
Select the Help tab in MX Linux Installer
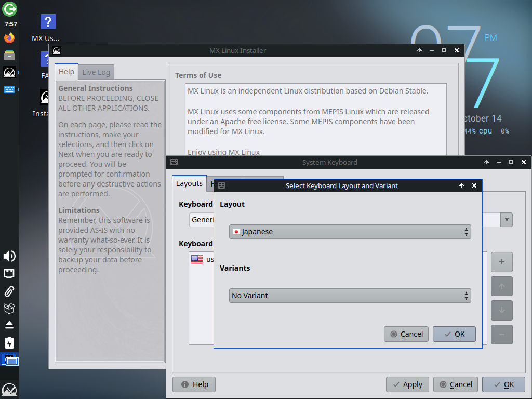click(66, 72)
